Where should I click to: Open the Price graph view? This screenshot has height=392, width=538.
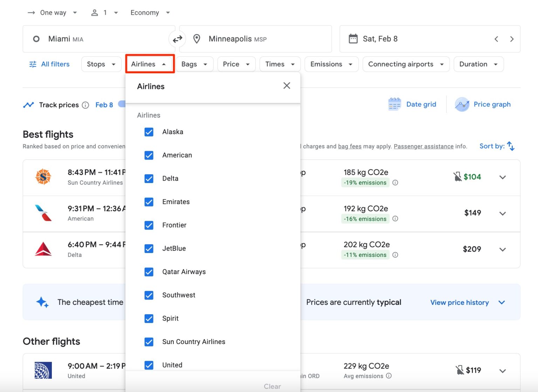[x=483, y=104]
